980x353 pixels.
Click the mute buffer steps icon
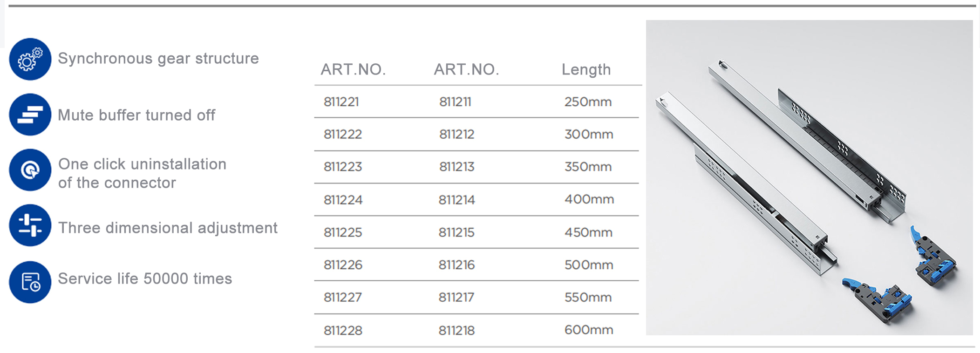30,115
